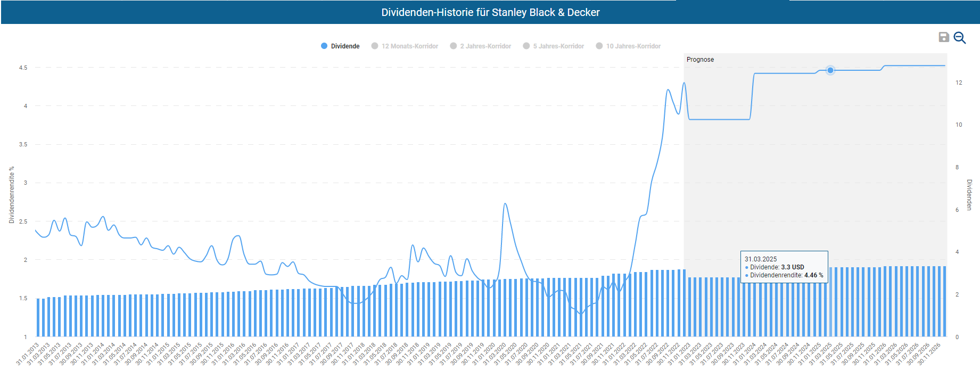Click the grey 10 Jahres-Korridor legend dot
This screenshot has width=980, height=370.
pos(599,46)
